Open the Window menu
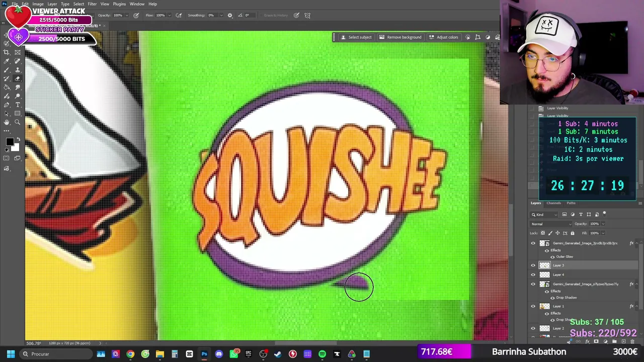The width and height of the screenshot is (644, 362). [x=137, y=4]
